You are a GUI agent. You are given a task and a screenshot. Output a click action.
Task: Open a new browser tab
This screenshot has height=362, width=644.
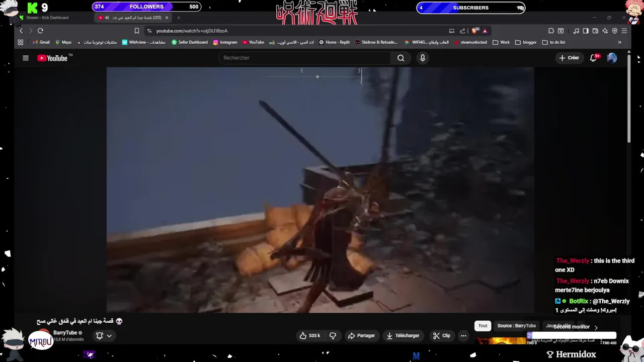pyautogui.click(x=178, y=18)
